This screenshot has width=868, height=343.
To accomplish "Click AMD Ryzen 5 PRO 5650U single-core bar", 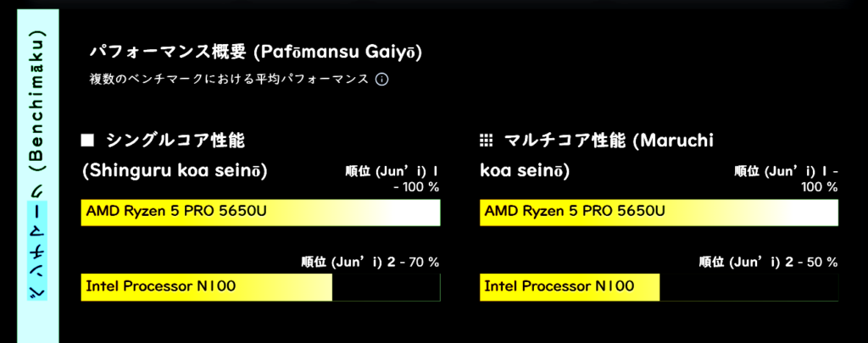I will [260, 213].
